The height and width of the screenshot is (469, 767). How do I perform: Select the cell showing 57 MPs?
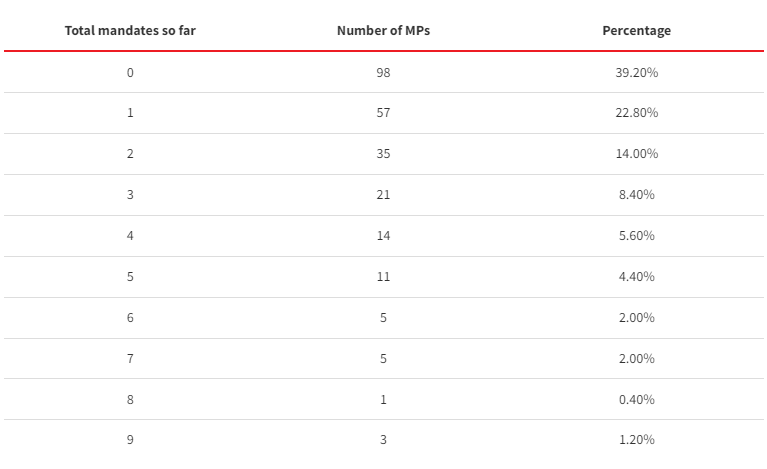point(384,112)
